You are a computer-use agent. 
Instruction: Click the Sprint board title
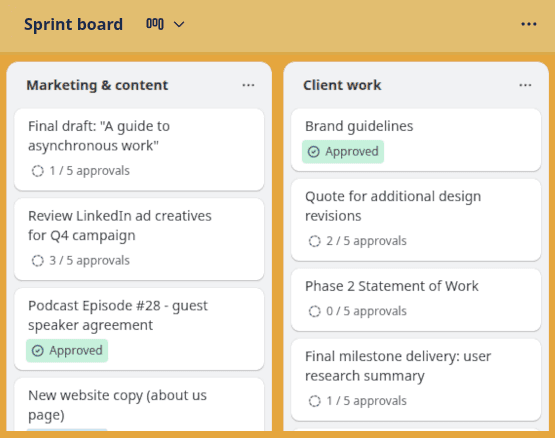73,24
